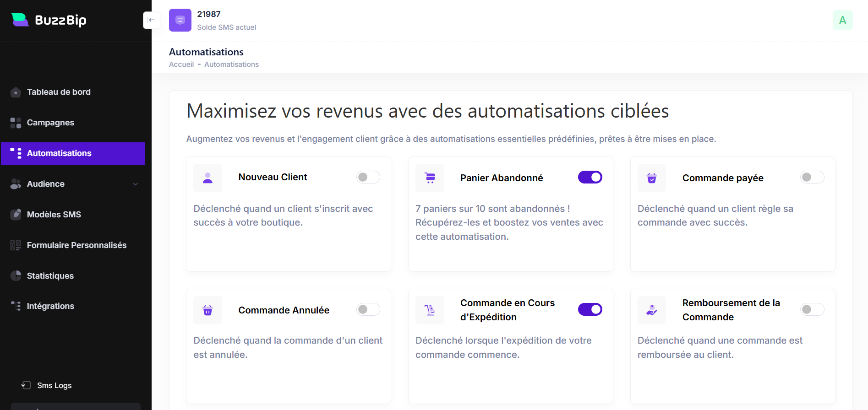Open Tableau de bord in sidebar

click(x=59, y=92)
